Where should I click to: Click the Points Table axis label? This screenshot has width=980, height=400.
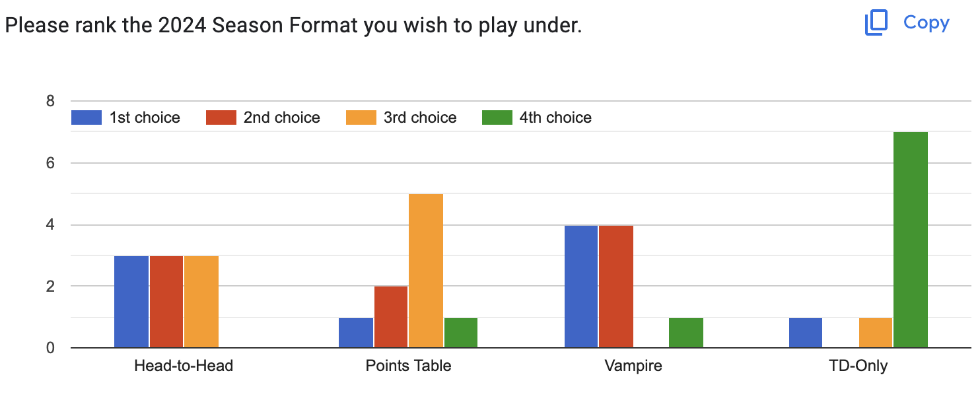click(408, 366)
